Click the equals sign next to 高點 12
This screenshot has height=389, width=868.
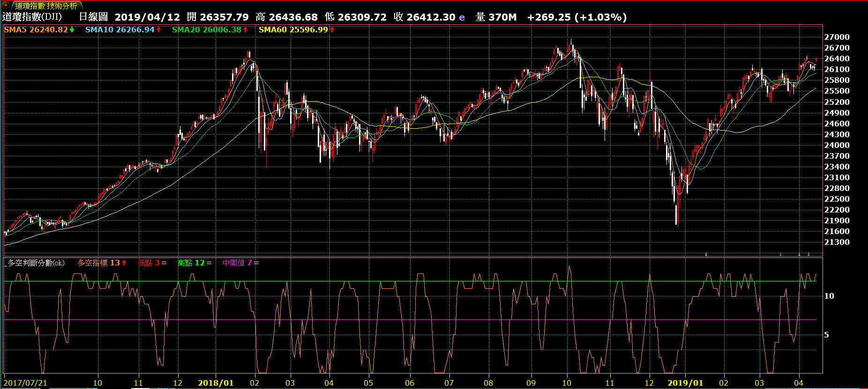209,263
